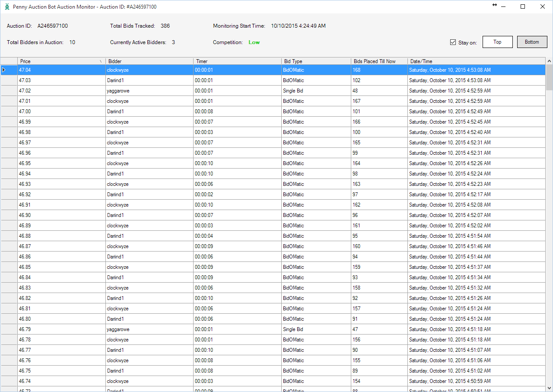Image resolution: width=553 pixels, height=392 pixels.
Task: Maximize the Auction Monitor window
Action: 523,6
